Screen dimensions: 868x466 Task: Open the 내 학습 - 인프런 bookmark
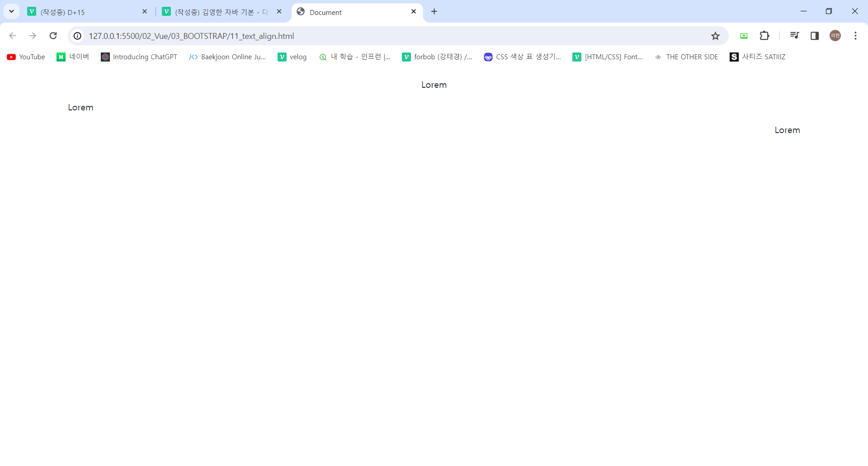pyautogui.click(x=355, y=57)
